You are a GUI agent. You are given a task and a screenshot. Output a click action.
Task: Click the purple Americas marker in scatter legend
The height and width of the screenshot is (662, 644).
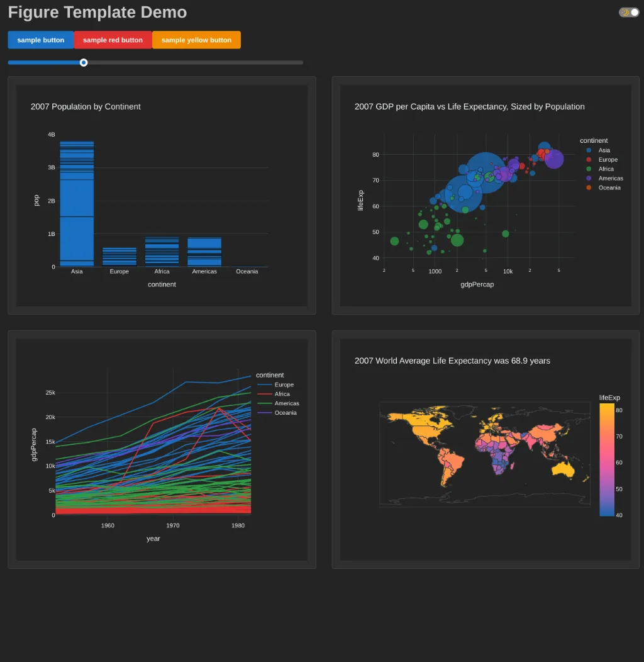click(x=589, y=179)
